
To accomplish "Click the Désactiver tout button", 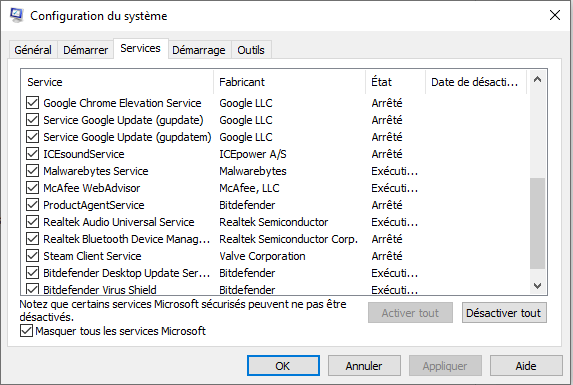I will click(x=504, y=313).
